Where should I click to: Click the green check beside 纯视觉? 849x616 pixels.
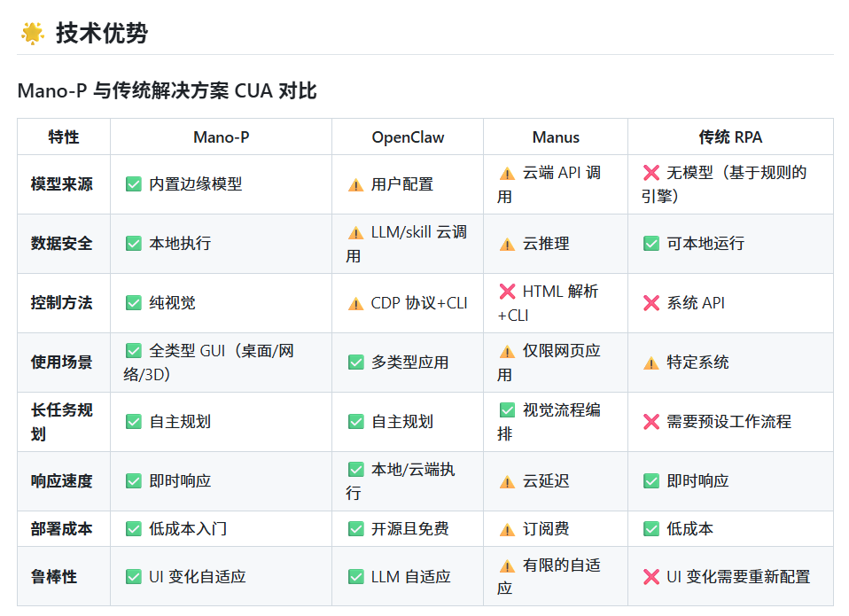click(x=133, y=302)
